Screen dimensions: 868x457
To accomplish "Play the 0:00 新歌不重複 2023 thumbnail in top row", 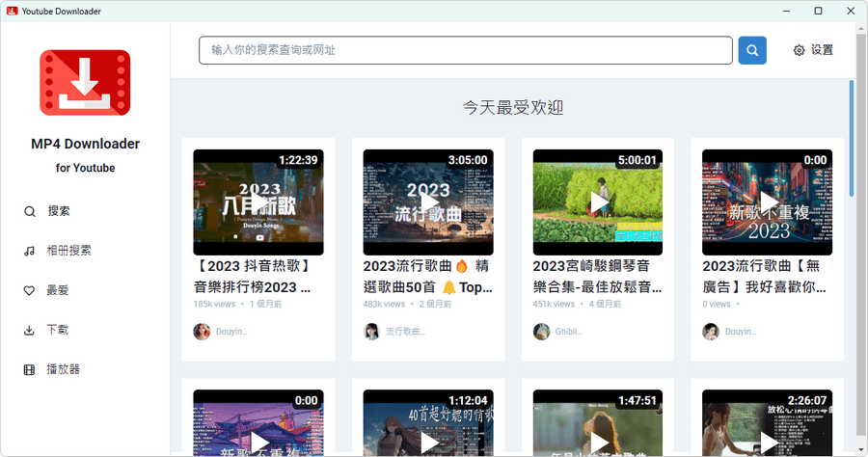I will pyautogui.click(x=768, y=202).
